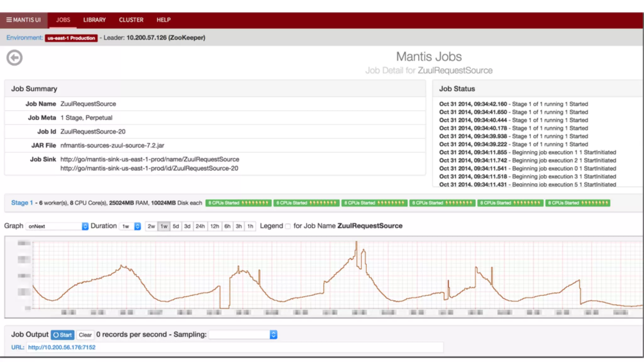Click the last green CPUs Started worker badge
The image size is (644, 362).
tap(578, 203)
